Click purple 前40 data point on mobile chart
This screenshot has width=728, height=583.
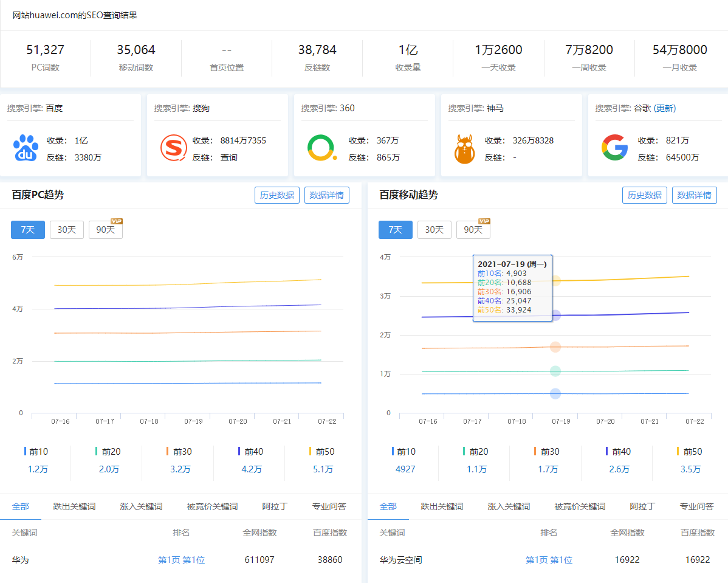(x=555, y=316)
